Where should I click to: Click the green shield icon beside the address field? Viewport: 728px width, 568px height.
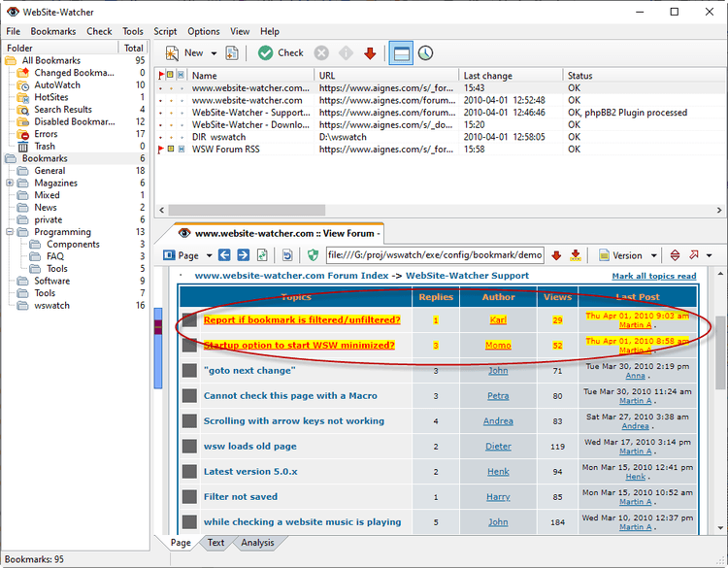tap(313, 255)
